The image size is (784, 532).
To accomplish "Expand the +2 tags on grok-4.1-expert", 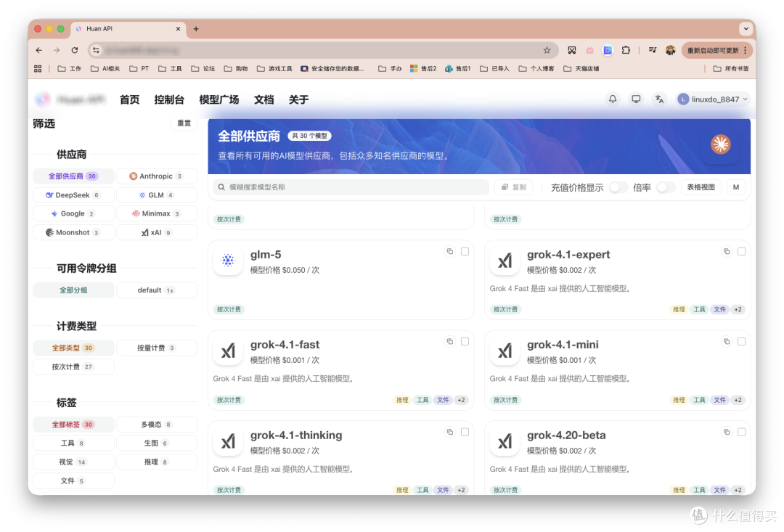I will pyautogui.click(x=738, y=309).
